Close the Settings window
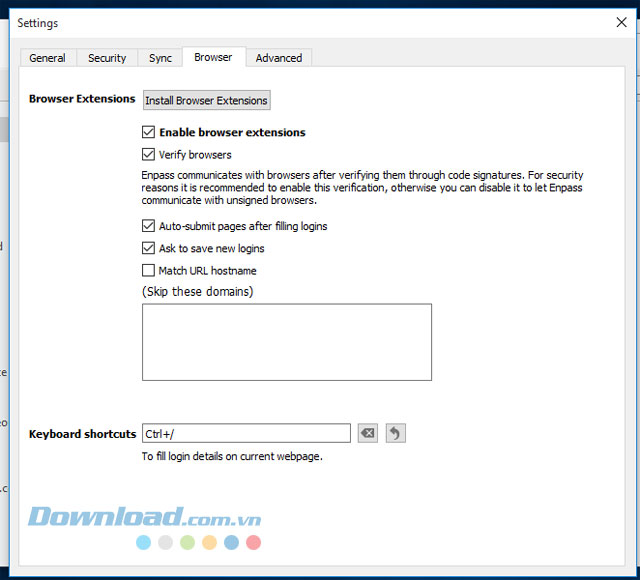This screenshot has width=640, height=580. [620, 22]
